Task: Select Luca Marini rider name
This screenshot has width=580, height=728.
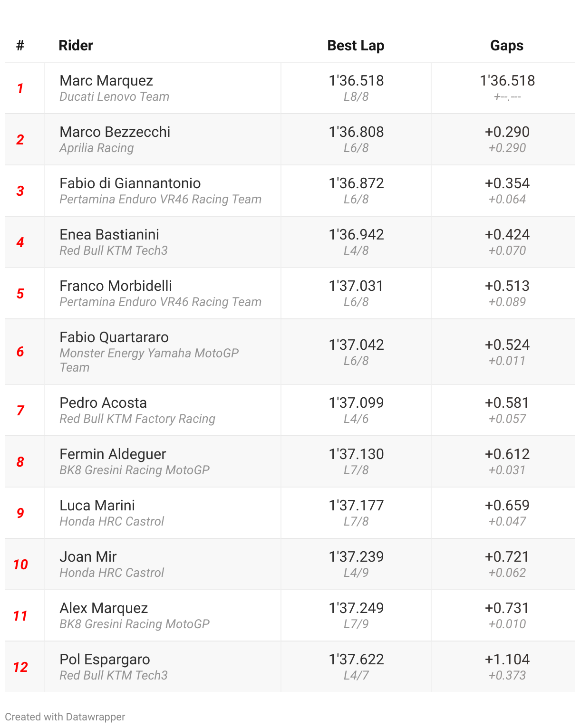Action: pyautogui.click(x=97, y=506)
